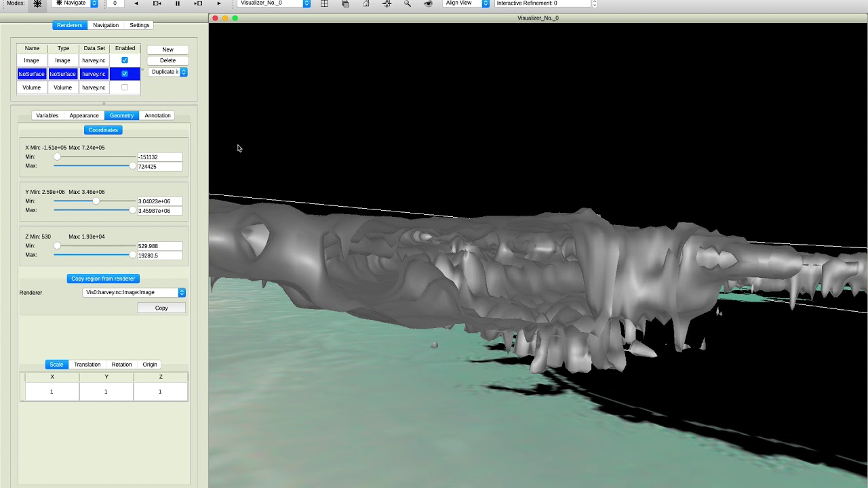The height and width of the screenshot is (488, 868).
Task: Open the Annotation tab
Action: (x=157, y=116)
